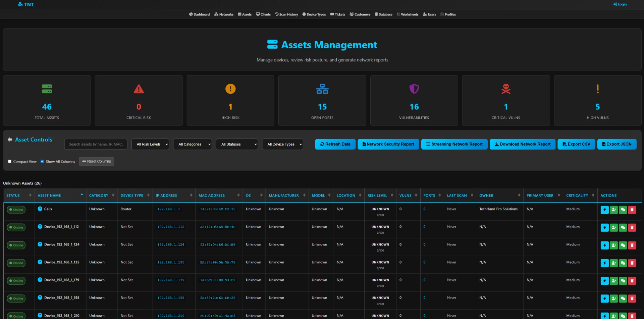Click the Refresh Data button
The width and height of the screenshot is (644, 319).
(x=335, y=144)
